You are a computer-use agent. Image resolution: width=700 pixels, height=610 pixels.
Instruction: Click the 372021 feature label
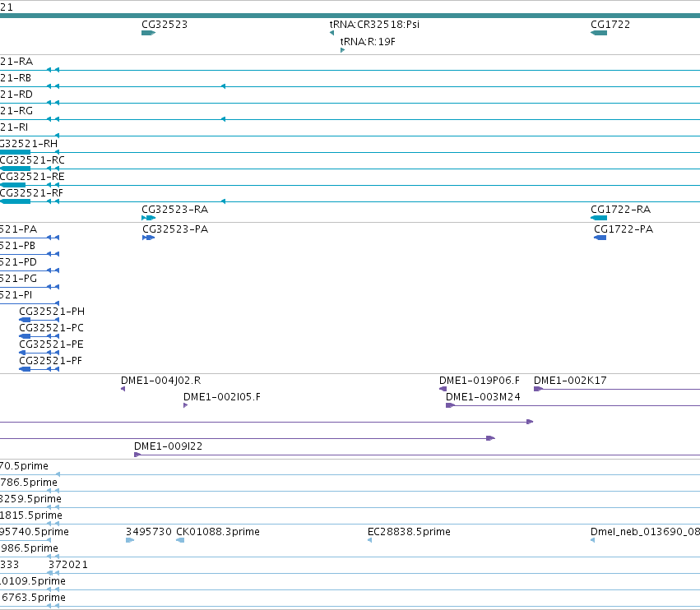point(67,565)
